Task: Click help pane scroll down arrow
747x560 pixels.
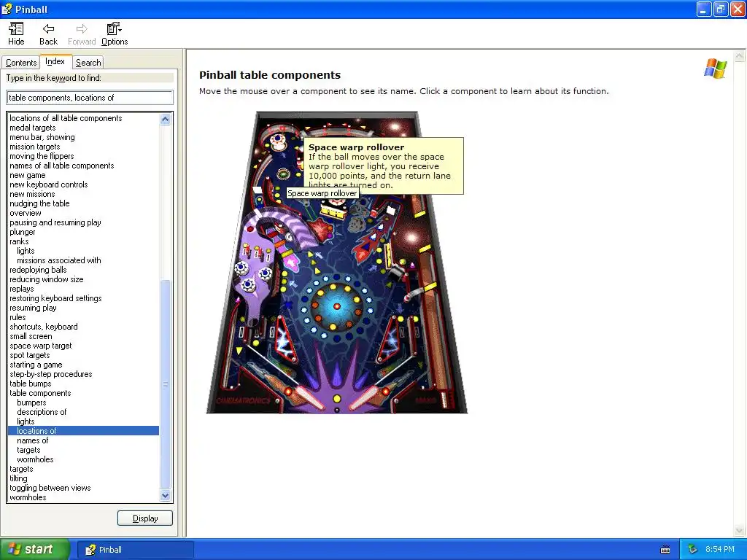Action: point(740,531)
